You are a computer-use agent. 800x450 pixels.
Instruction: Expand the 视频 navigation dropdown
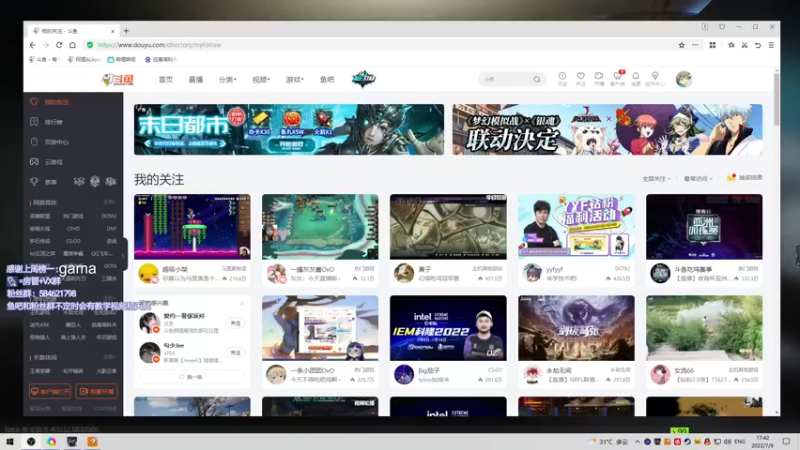point(261,80)
